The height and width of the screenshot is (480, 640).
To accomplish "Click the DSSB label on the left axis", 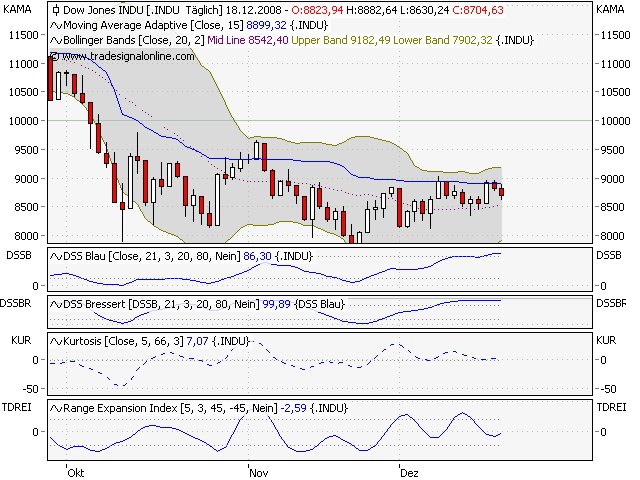I will (x=19, y=256).
